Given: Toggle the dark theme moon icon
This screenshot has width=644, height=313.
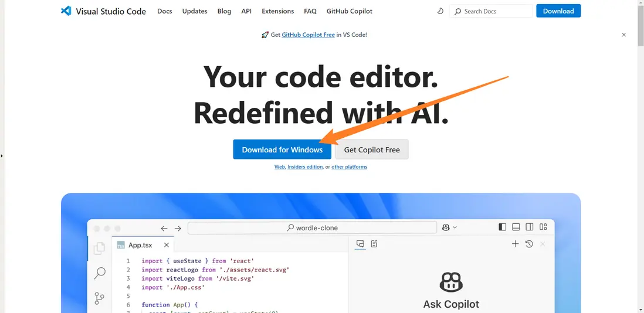Looking at the screenshot, I should 440,11.
